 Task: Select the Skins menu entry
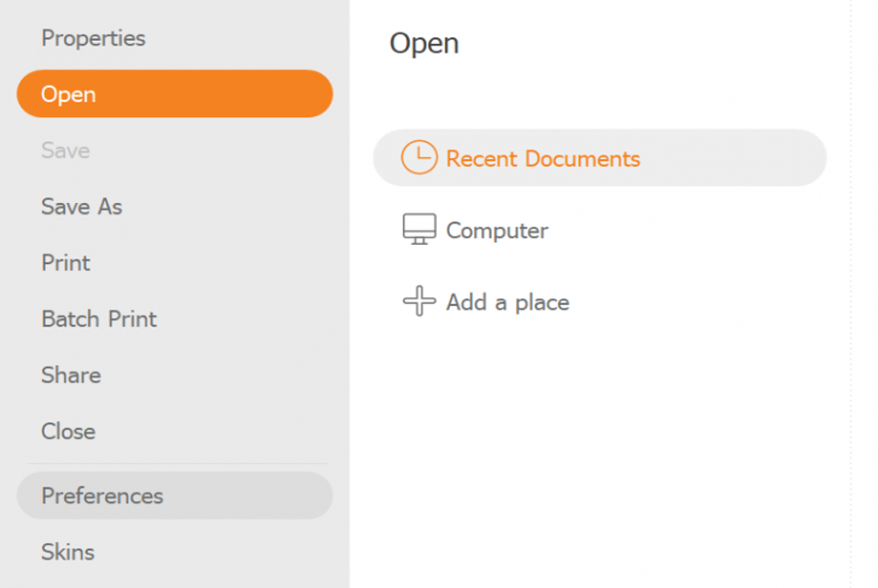[67, 552]
